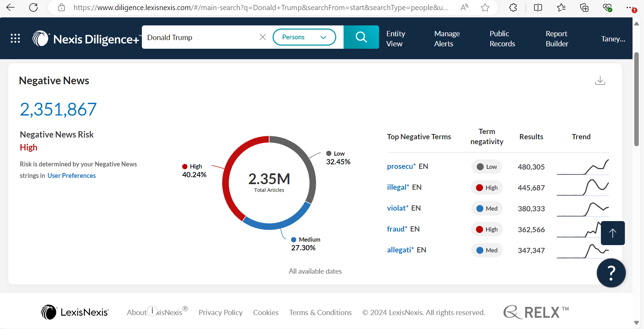The height and width of the screenshot is (329, 644).
Task: Click the Med negativity badge for violat*
Action: (487, 209)
